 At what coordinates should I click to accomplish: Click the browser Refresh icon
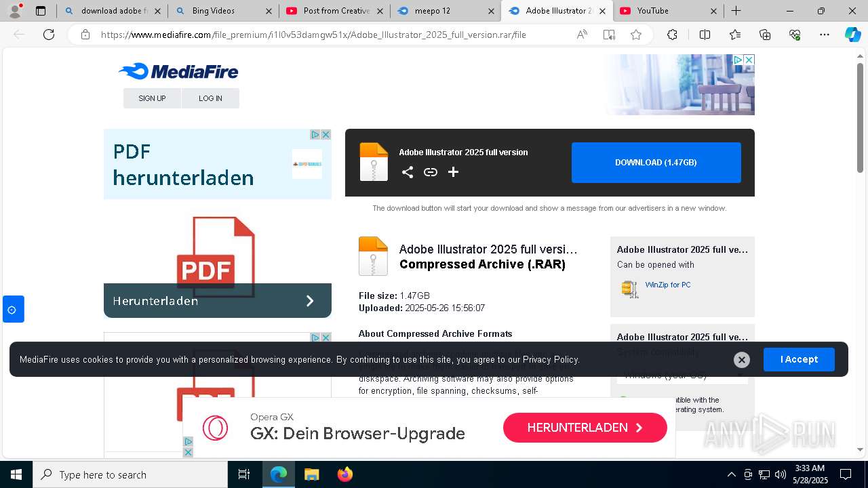(x=49, y=35)
